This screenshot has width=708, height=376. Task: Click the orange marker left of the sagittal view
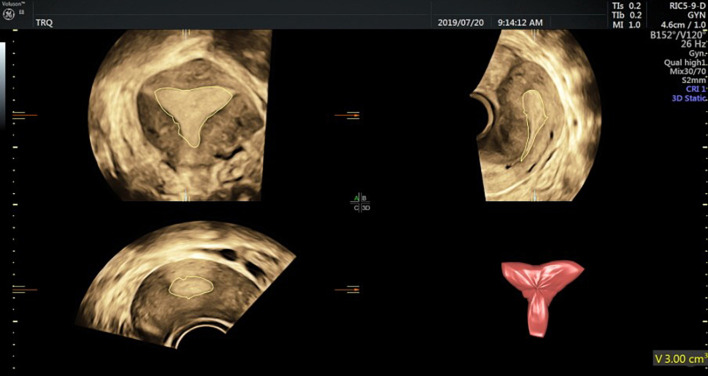tap(347, 116)
